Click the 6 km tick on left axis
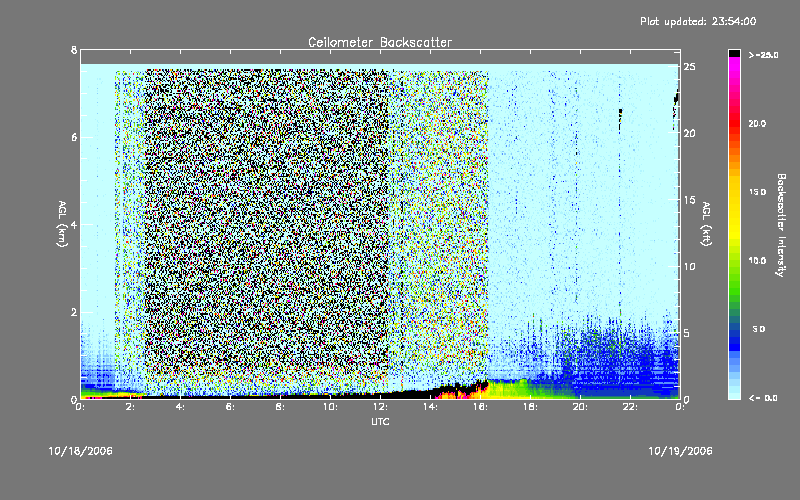800x500 pixels. pyautogui.click(x=74, y=137)
